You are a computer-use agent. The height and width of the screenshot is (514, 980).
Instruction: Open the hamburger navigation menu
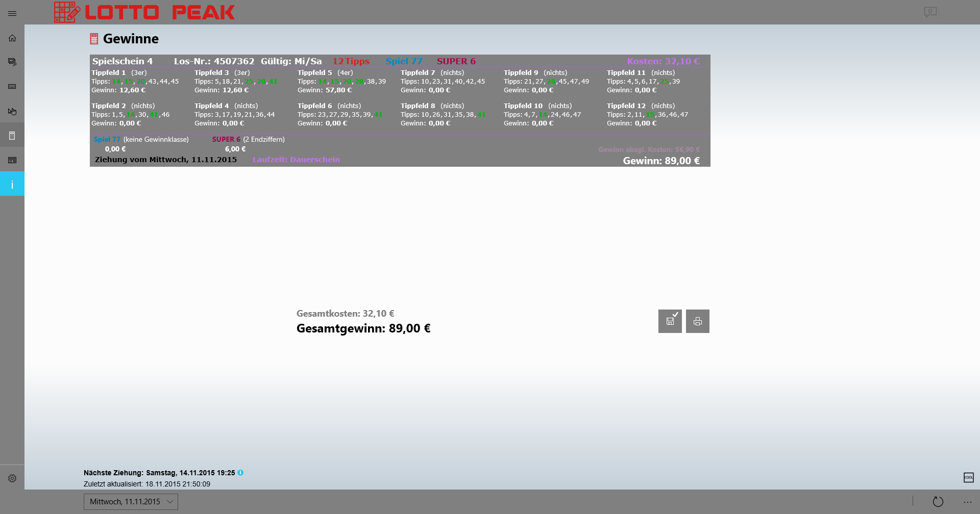[12, 13]
